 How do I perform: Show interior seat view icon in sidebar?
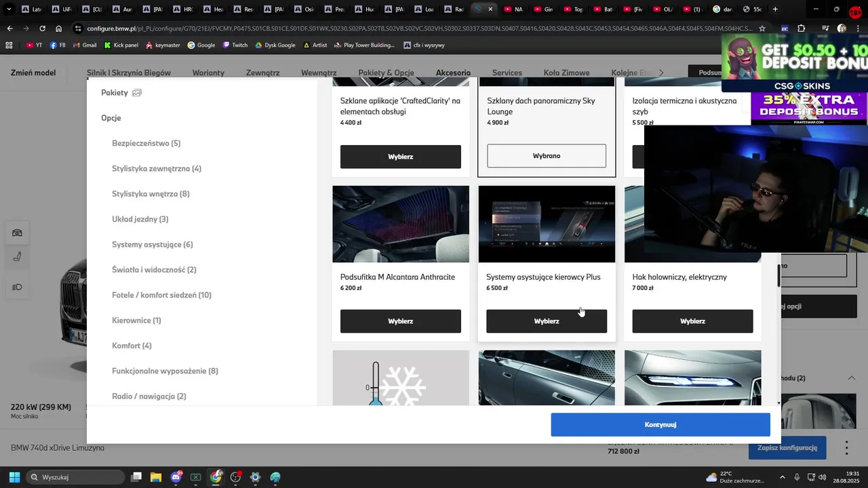point(18,257)
